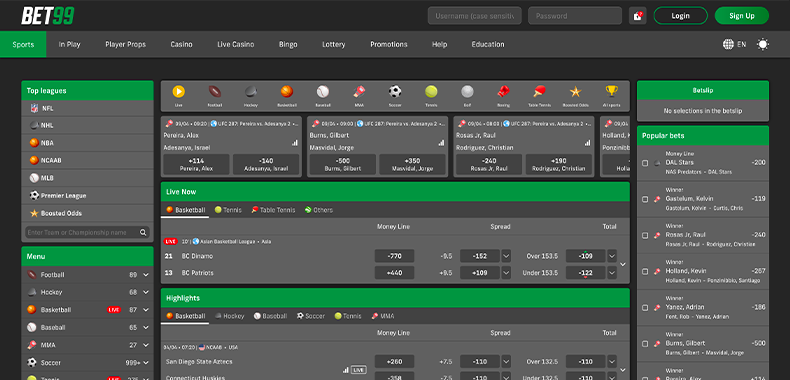The image size is (790, 380).
Task: Expand Basketball in the Menu list
Action: tap(146, 310)
